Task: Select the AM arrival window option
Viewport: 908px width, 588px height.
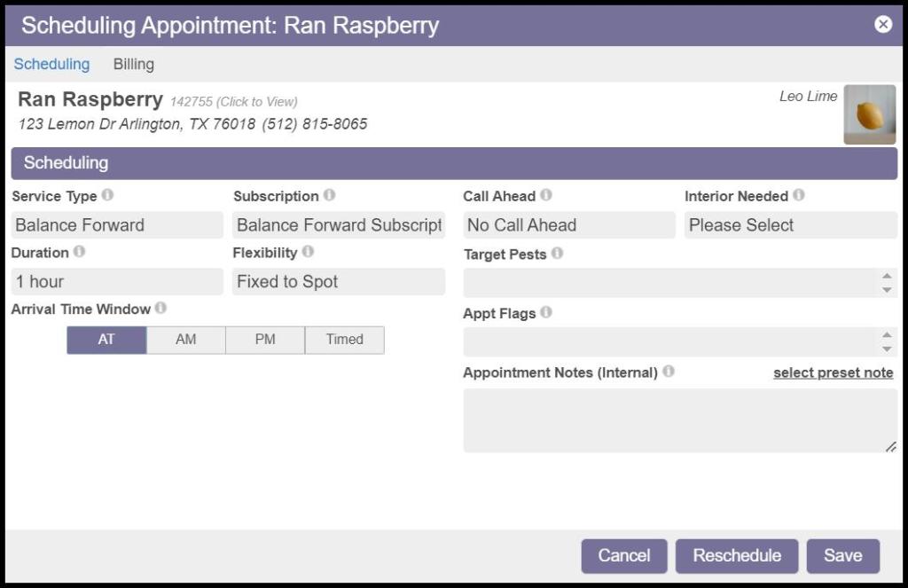Action: coord(186,340)
